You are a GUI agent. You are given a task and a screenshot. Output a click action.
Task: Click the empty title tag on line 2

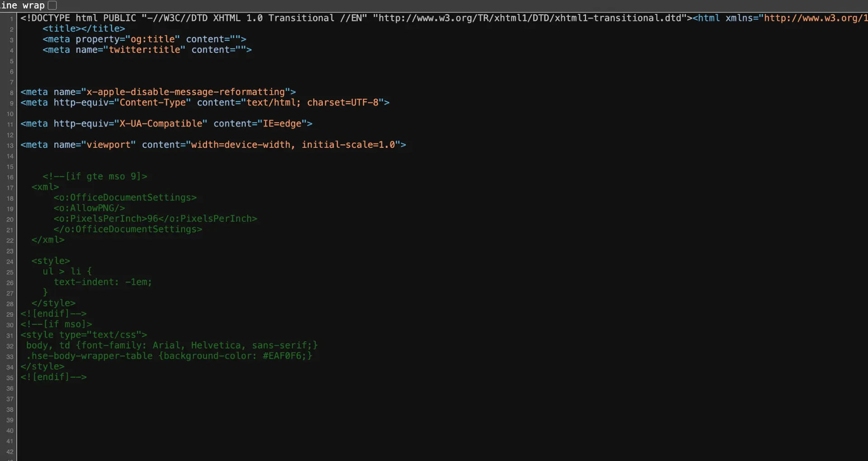(x=84, y=28)
